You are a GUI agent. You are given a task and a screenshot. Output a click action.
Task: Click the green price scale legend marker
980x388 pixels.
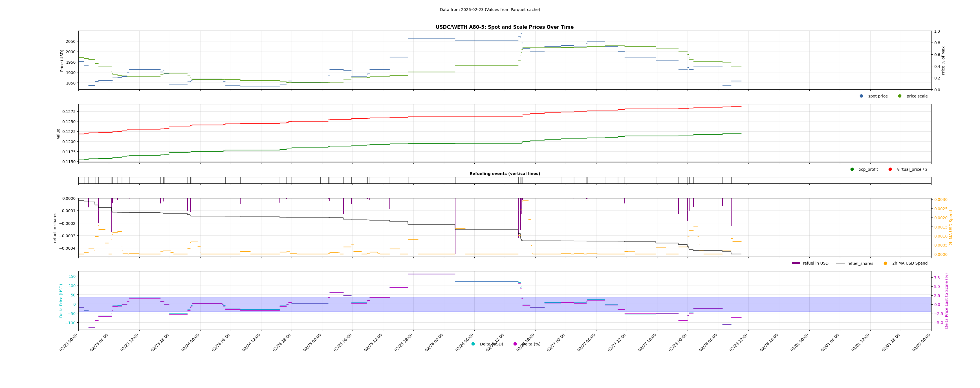point(900,96)
